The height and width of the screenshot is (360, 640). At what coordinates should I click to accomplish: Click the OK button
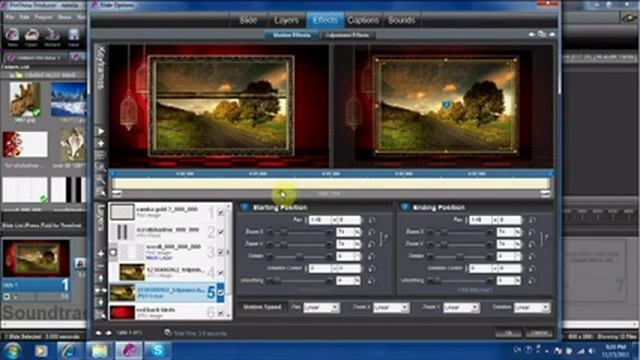click(508, 333)
